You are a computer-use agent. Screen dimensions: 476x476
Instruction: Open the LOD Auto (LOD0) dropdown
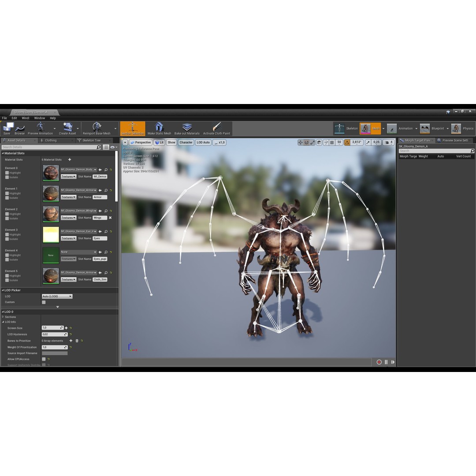[57, 296]
